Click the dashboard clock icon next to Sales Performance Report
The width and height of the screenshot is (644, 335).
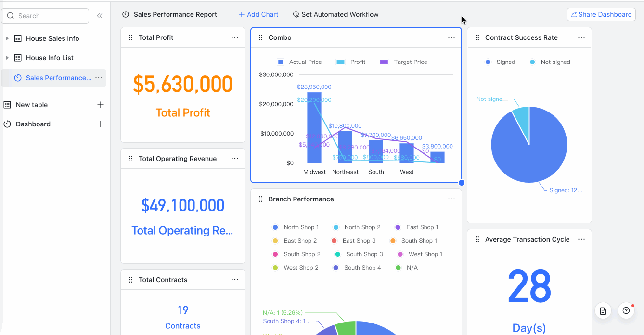126,14
